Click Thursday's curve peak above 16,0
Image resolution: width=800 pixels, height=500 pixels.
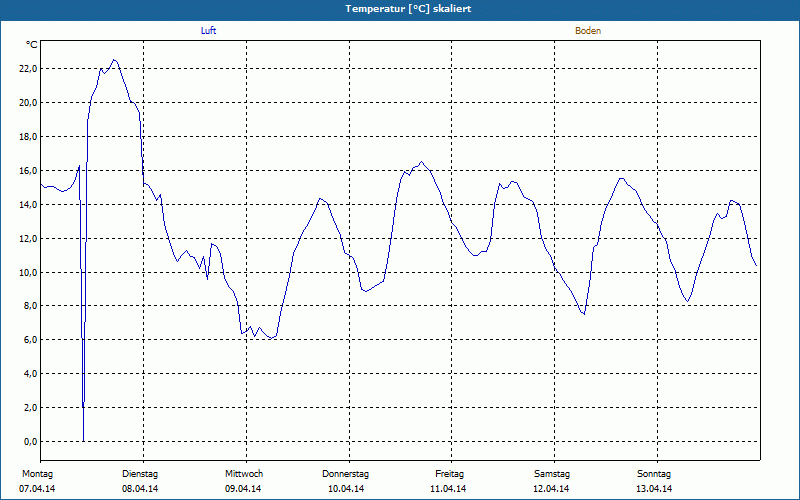[x=421, y=162]
